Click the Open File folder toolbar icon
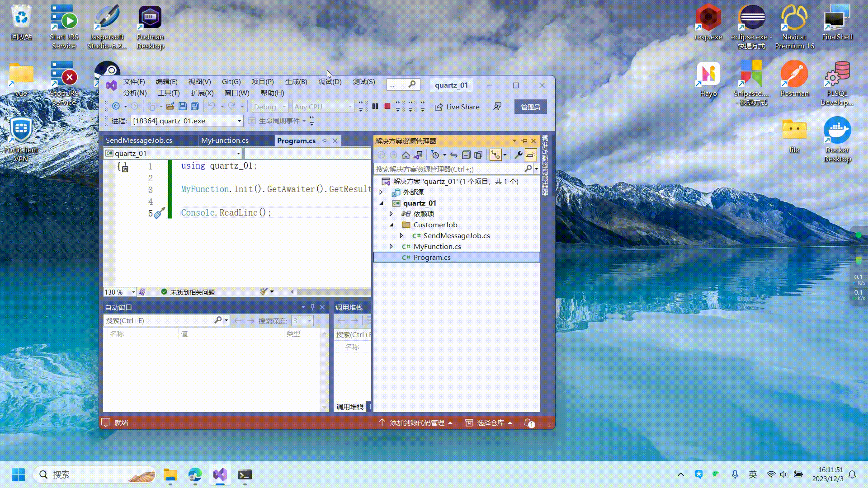The height and width of the screenshot is (488, 868). [170, 107]
